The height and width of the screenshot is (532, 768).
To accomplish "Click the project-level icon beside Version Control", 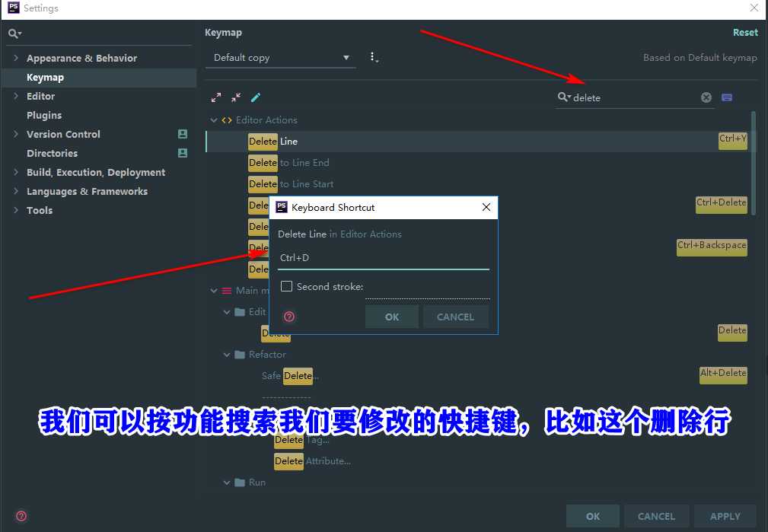I will pyautogui.click(x=182, y=134).
